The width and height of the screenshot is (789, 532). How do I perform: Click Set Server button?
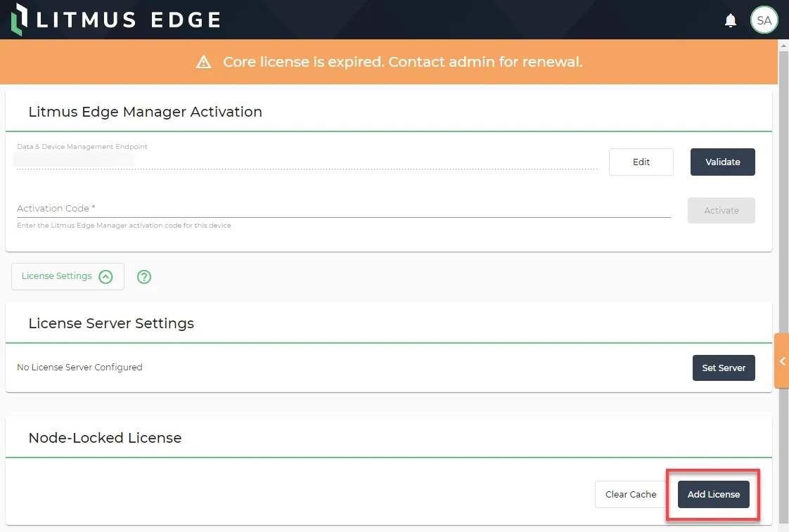[x=724, y=368]
